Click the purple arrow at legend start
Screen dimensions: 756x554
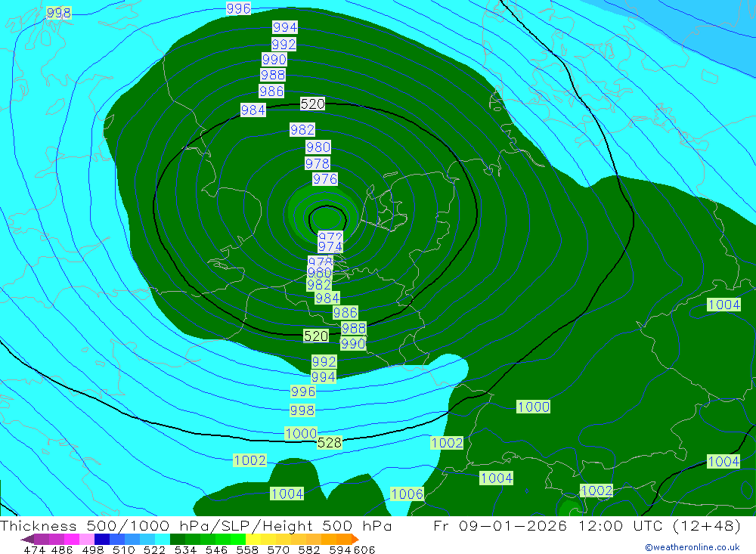click(x=27, y=539)
